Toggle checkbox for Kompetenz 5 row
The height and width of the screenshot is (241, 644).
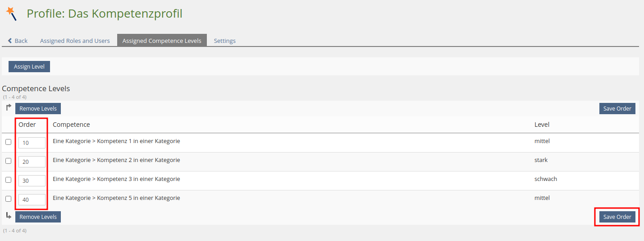(8, 199)
